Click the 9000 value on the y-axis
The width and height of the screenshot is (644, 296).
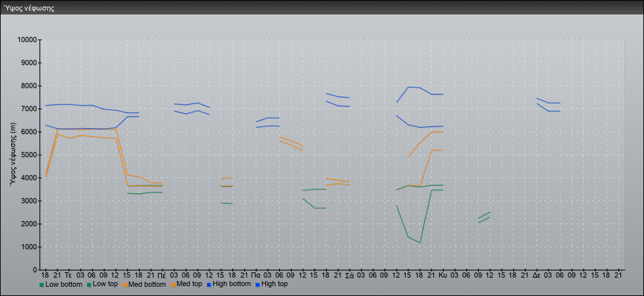tap(29, 62)
